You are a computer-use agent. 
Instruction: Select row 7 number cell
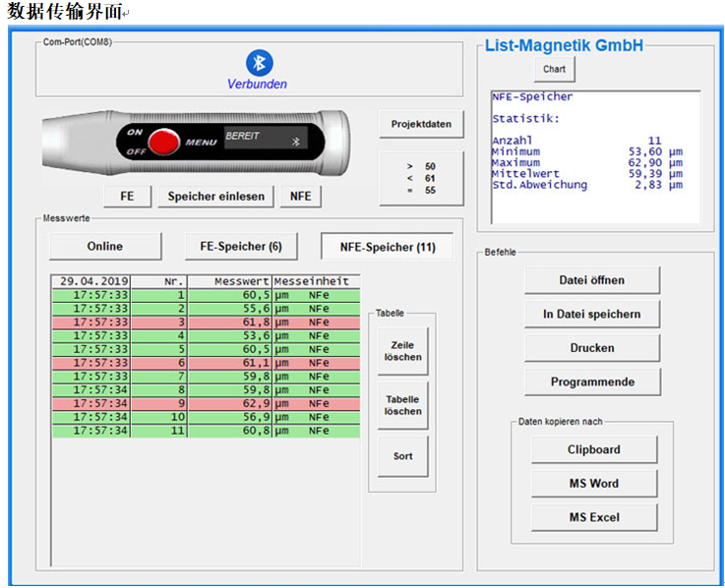click(x=159, y=377)
